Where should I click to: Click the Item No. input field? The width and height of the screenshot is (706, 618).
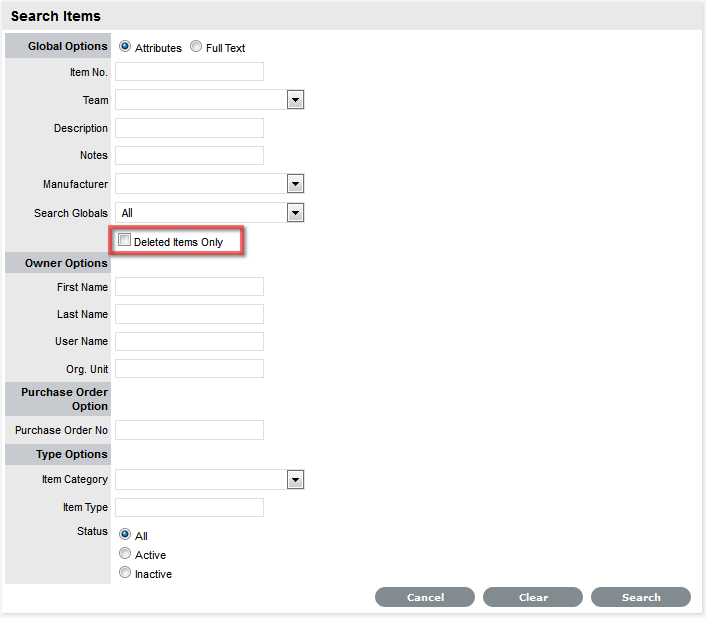click(189, 72)
